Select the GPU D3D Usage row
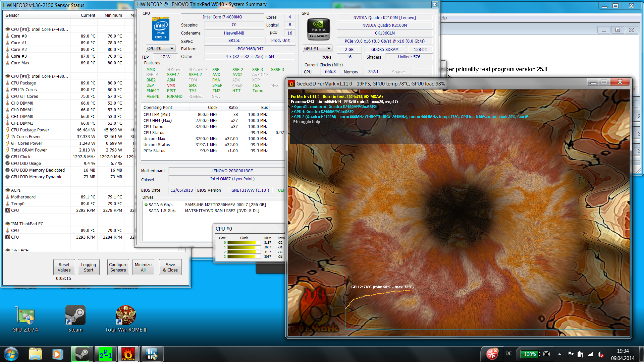This screenshot has height=362, width=644. (68, 163)
